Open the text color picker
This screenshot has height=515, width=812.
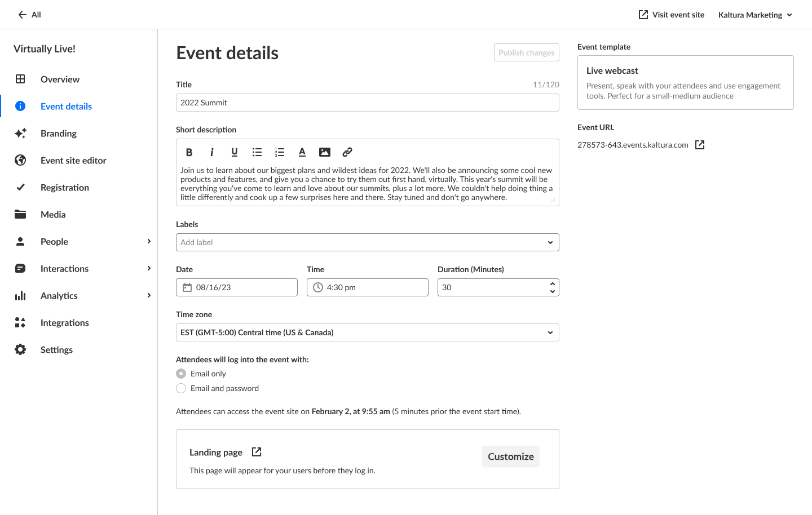pos(302,152)
